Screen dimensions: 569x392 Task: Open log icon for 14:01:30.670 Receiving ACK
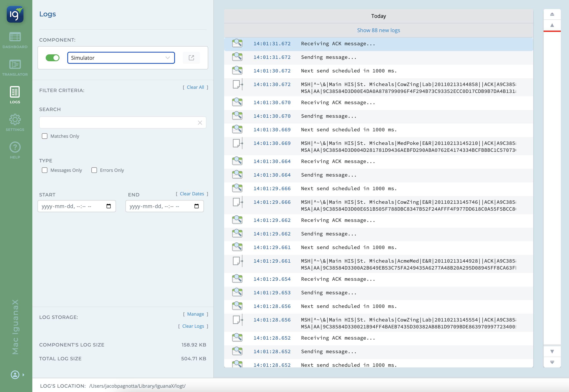pos(237,102)
